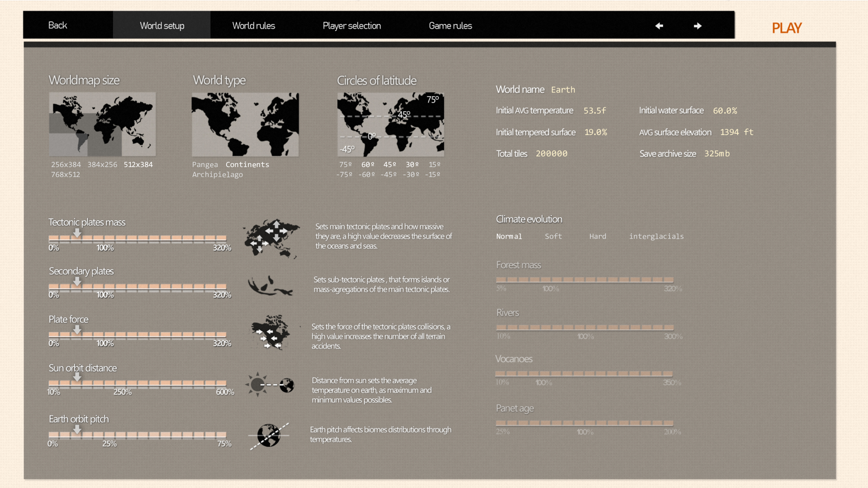
Task: Click the Tectonic plates mass slider handle
Action: pos(77,233)
